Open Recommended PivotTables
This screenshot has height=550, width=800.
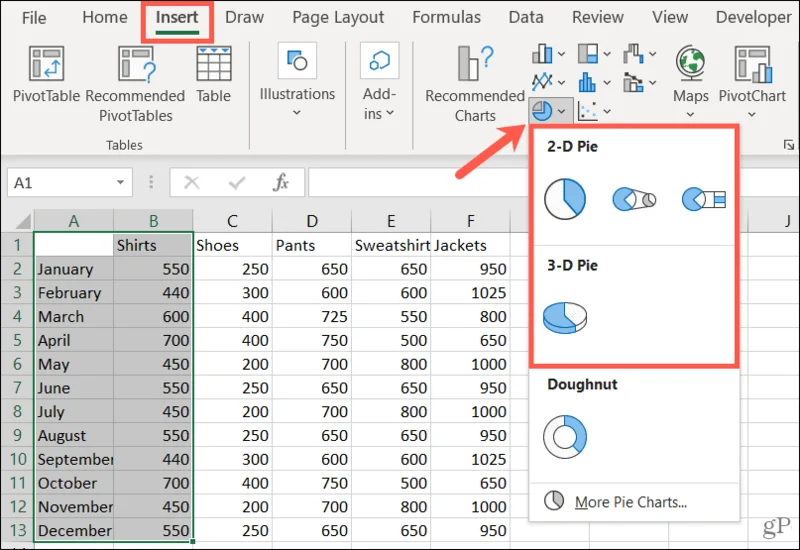tap(135, 84)
